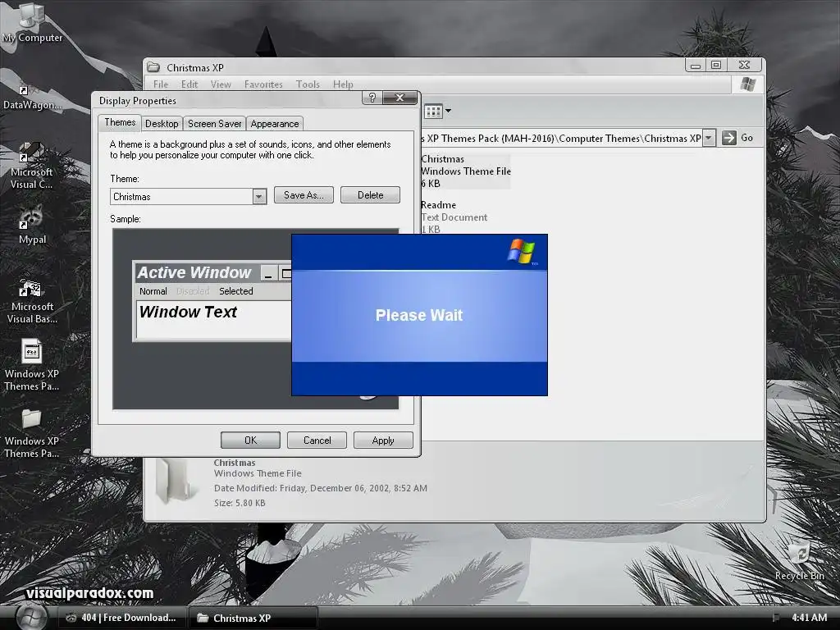Click the theme file icon in details pane

coord(175,482)
